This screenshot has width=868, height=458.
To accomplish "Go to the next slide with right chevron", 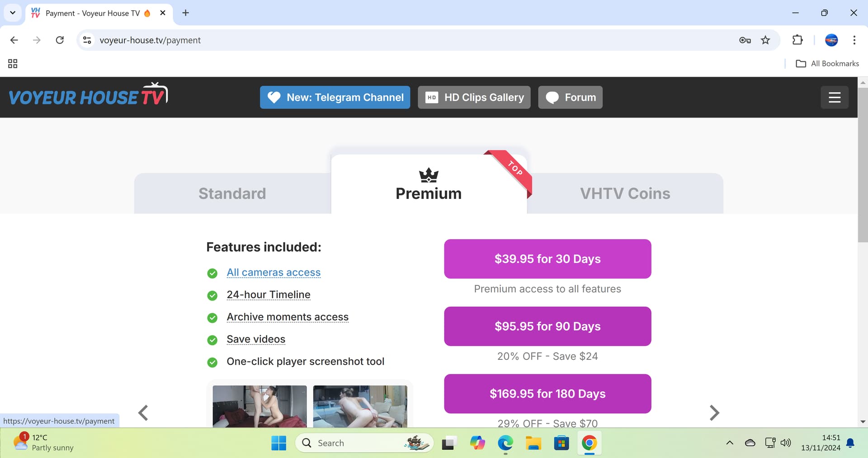I will click(x=714, y=412).
